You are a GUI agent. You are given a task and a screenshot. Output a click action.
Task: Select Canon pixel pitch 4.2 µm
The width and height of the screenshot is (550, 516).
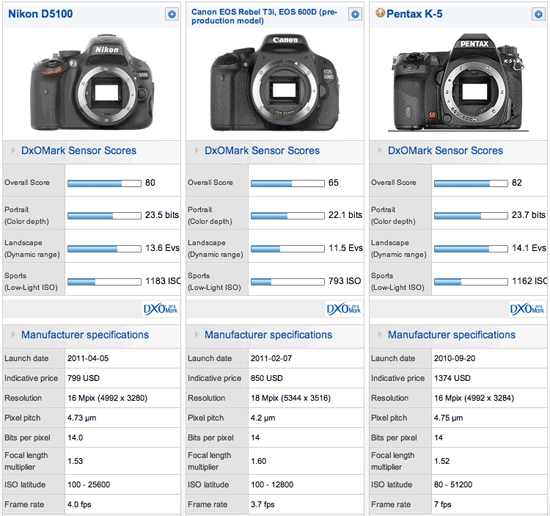[x=263, y=418]
